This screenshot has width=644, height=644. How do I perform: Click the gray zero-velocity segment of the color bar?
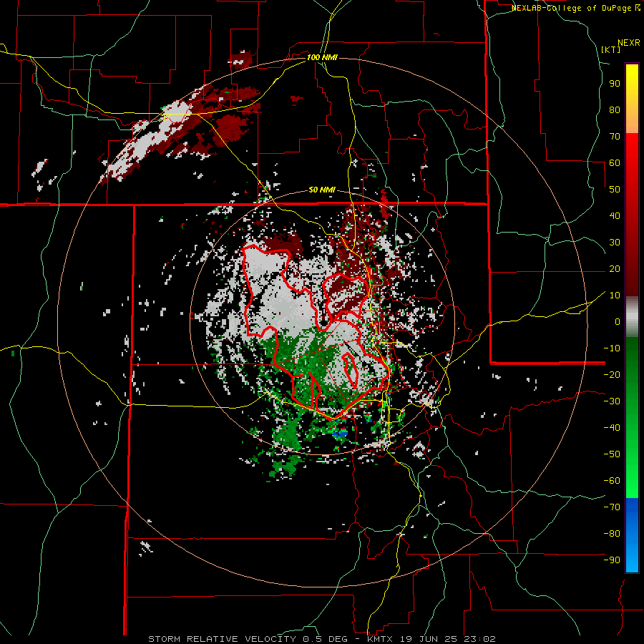click(x=632, y=317)
